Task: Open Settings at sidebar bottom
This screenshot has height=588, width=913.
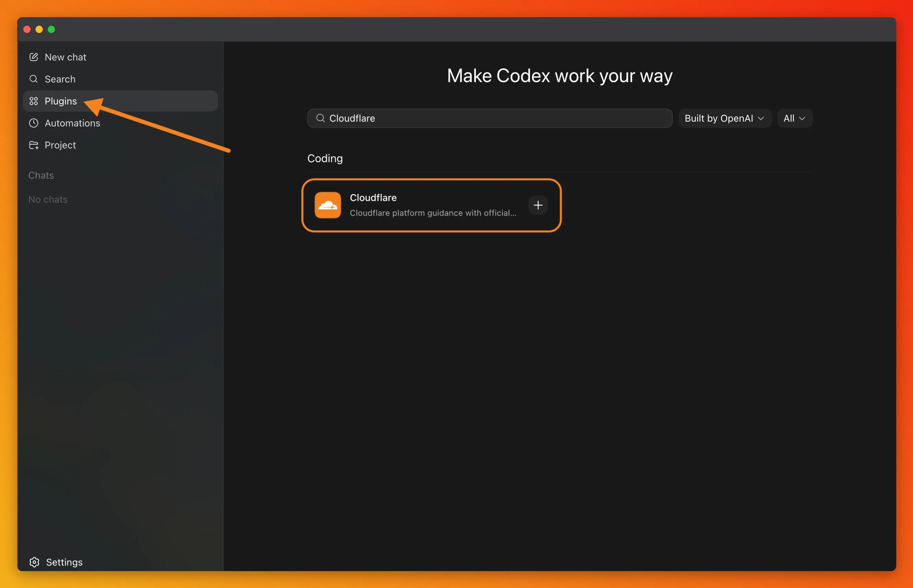Action: (56, 562)
